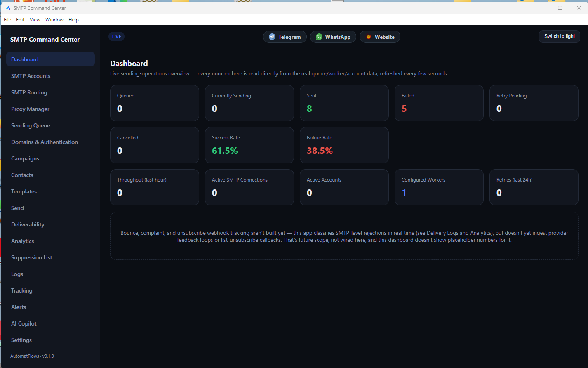Open the Help menu
Image resolution: width=588 pixels, height=368 pixels.
pos(73,20)
